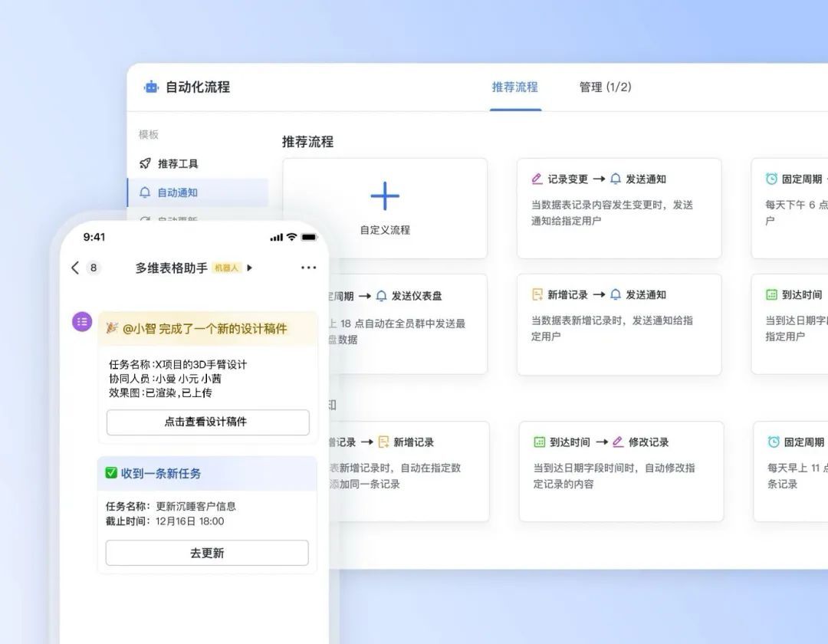This screenshot has height=644, width=828.
Task: Open the 管理 (1/2) tab
Action: tap(605, 87)
